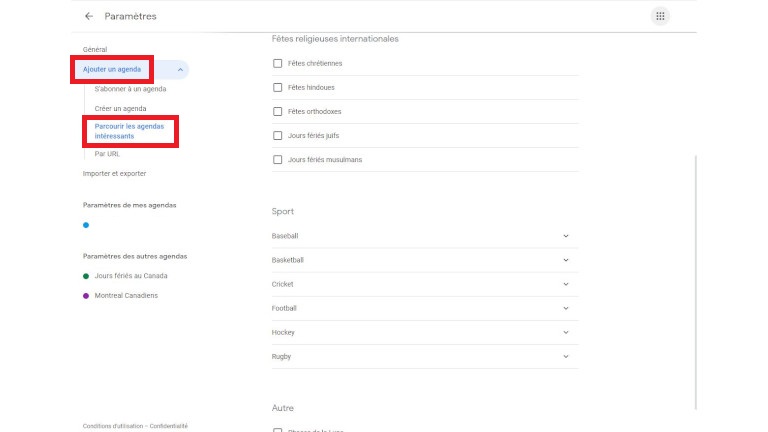
Task: Click the blue calendar color dot
Action: 86,225
